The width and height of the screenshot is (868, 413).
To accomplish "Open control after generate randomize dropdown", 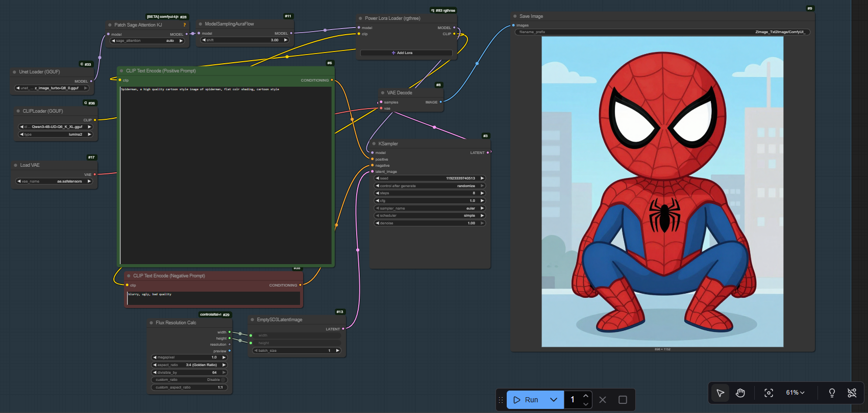I will [430, 186].
